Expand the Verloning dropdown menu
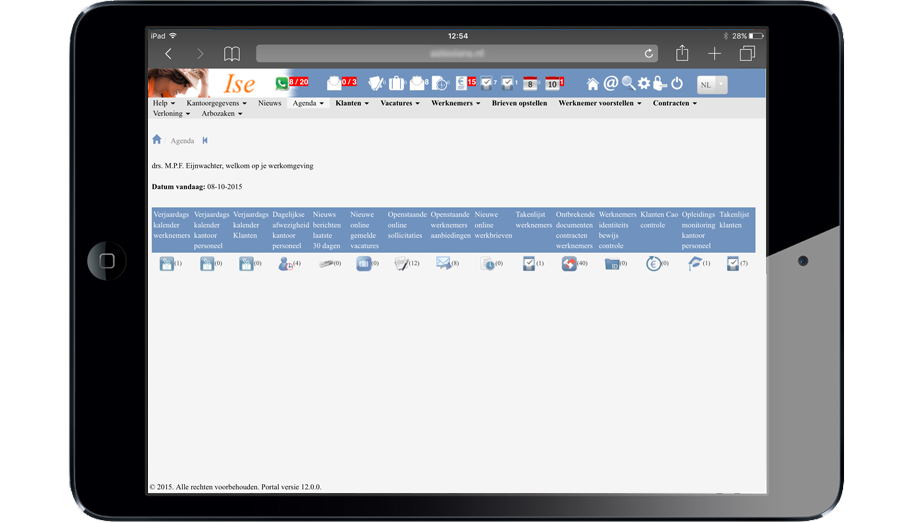This screenshot has width=913, height=523. click(x=171, y=114)
